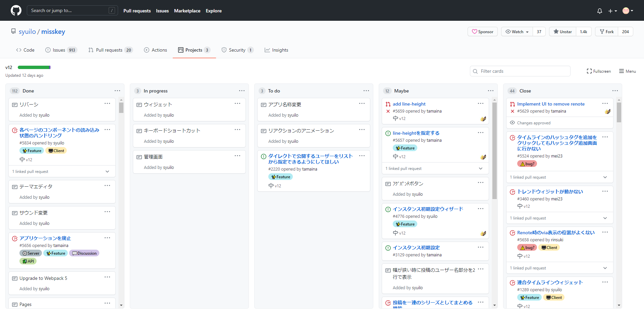The height and width of the screenshot is (314, 644).
Task: Expand linked pull request under #3460 card
Action: point(560,218)
